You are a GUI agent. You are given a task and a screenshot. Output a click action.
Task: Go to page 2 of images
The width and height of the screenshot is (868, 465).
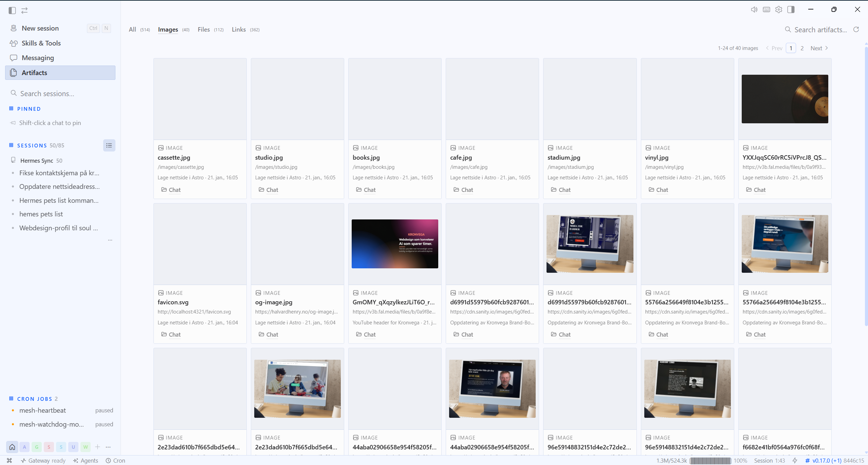(802, 48)
